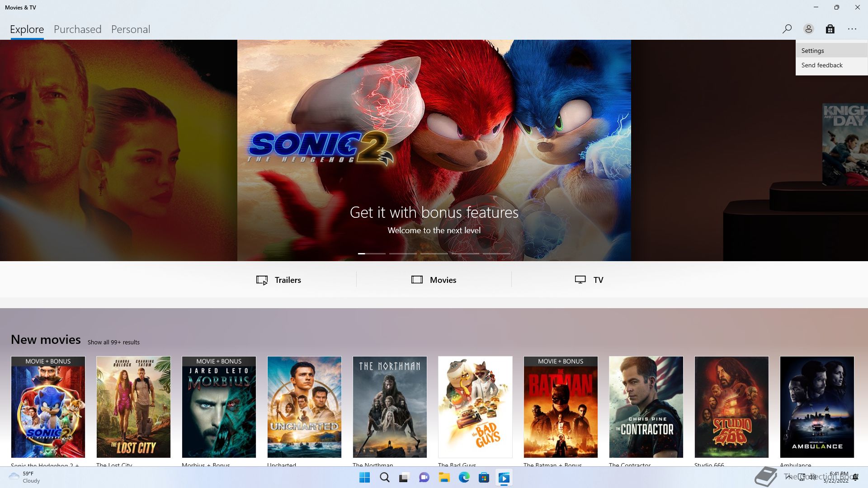868x488 pixels.
Task: Switch to the Personal tab
Action: pyautogui.click(x=130, y=29)
